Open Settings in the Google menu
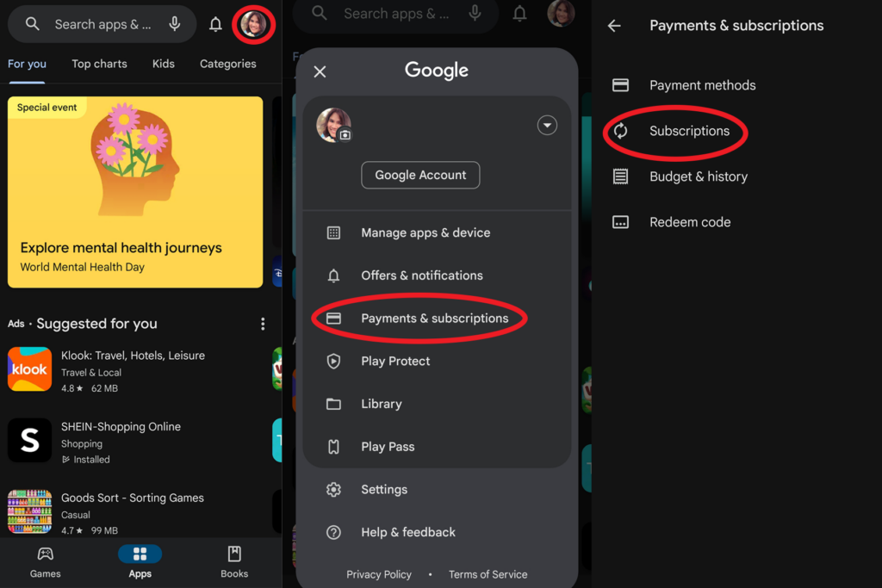The height and width of the screenshot is (588, 882). click(x=384, y=489)
